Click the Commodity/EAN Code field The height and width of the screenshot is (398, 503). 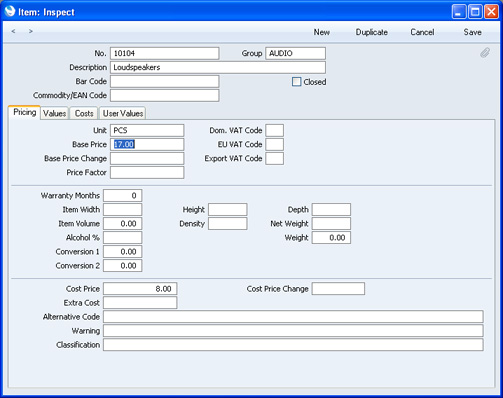click(x=165, y=95)
